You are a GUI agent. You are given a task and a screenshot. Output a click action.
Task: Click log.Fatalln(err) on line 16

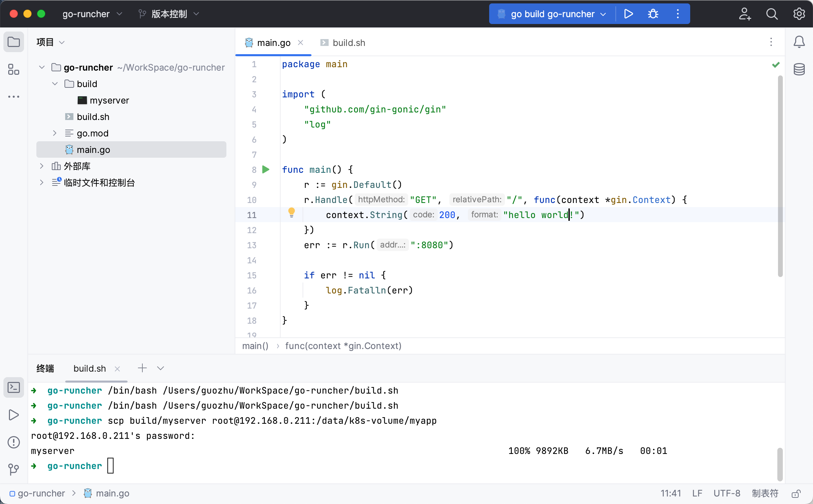[369, 290]
